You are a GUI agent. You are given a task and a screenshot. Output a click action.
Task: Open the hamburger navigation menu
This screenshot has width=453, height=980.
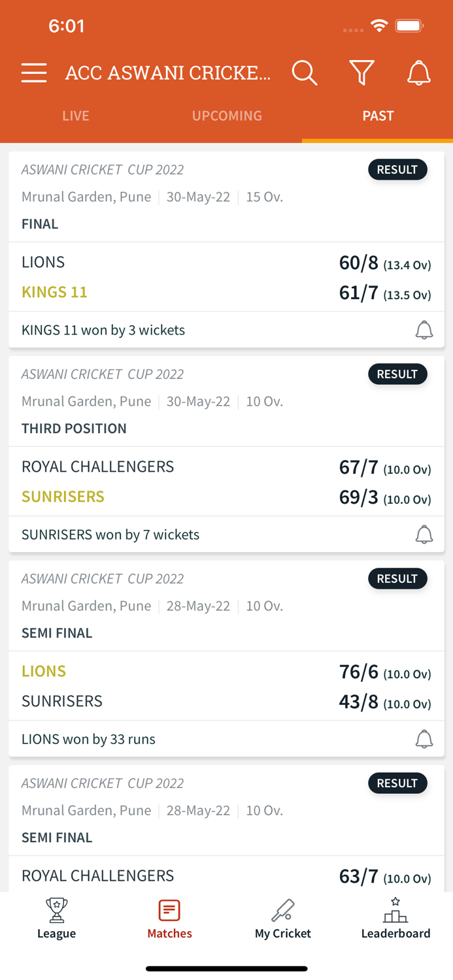tap(34, 73)
